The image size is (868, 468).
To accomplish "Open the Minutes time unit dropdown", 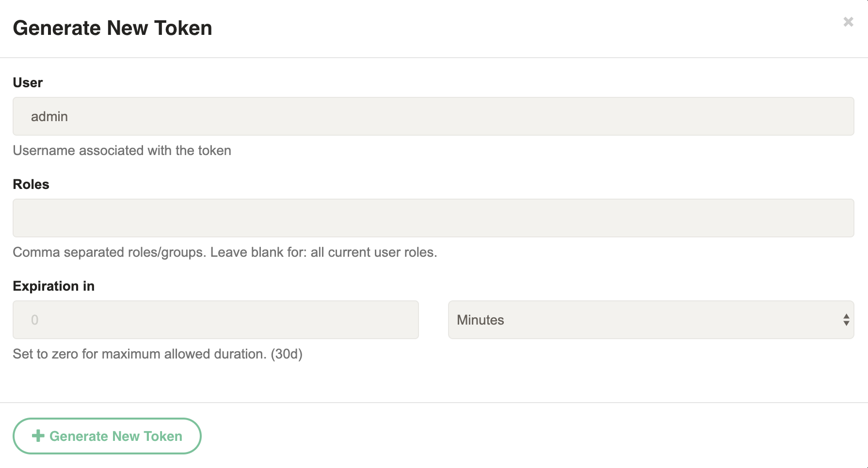I will pos(650,320).
